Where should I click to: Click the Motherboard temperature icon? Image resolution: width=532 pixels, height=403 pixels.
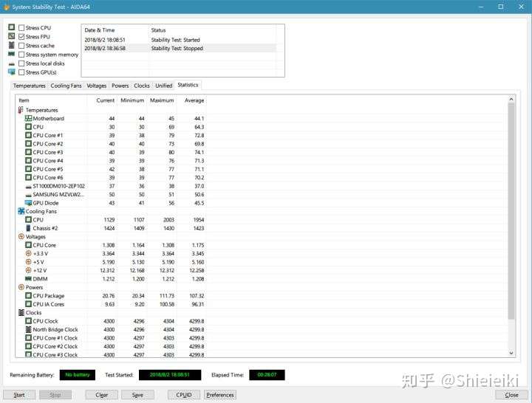coord(29,118)
